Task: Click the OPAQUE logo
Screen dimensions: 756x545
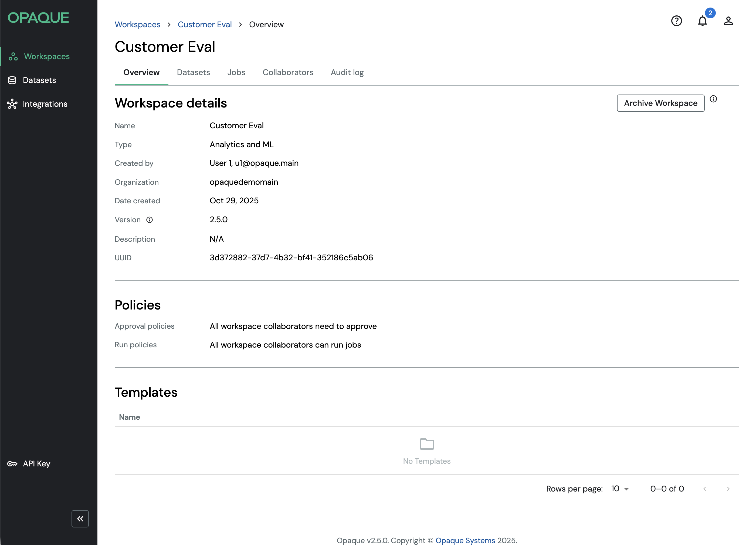Action: click(38, 18)
